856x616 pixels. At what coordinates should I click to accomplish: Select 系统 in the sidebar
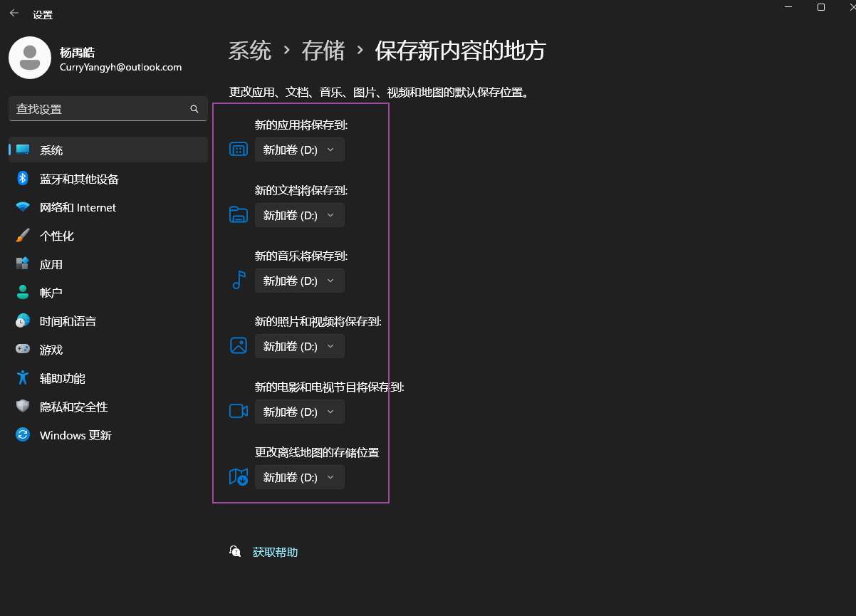pos(108,150)
